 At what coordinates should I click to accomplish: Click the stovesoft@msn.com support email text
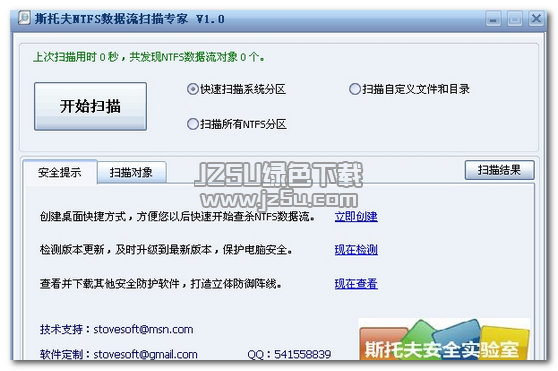143,329
